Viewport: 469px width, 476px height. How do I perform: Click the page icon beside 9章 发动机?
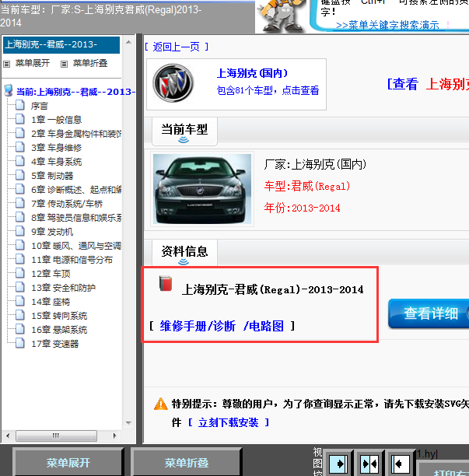click(x=20, y=231)
